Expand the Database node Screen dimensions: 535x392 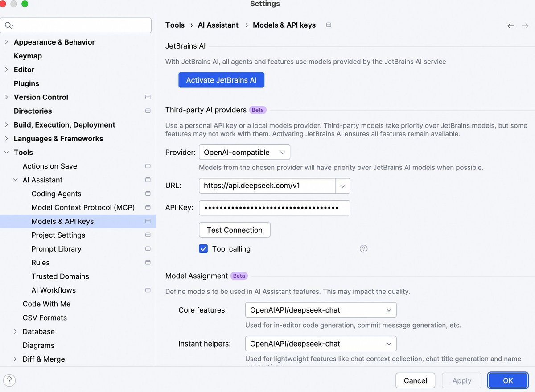15,331
